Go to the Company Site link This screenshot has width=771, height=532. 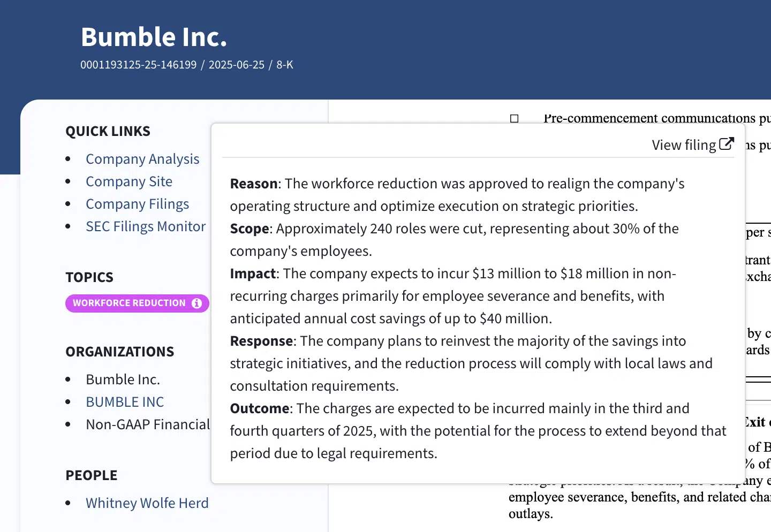click(x=129, y=181)
